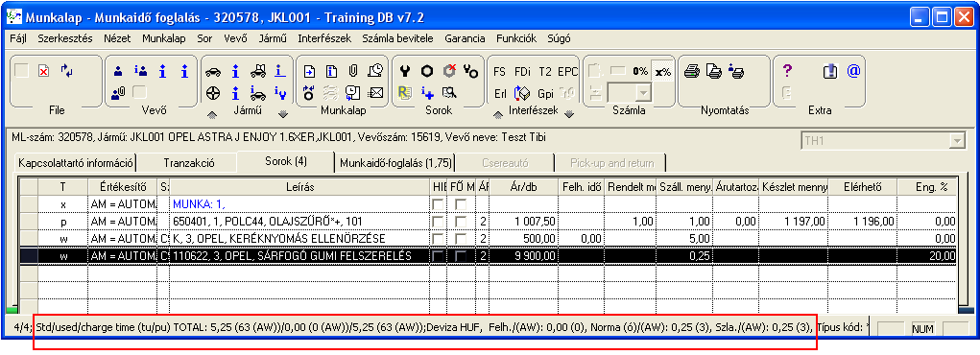
Task: Select the price cell 1 007,50
Action: 523,222
